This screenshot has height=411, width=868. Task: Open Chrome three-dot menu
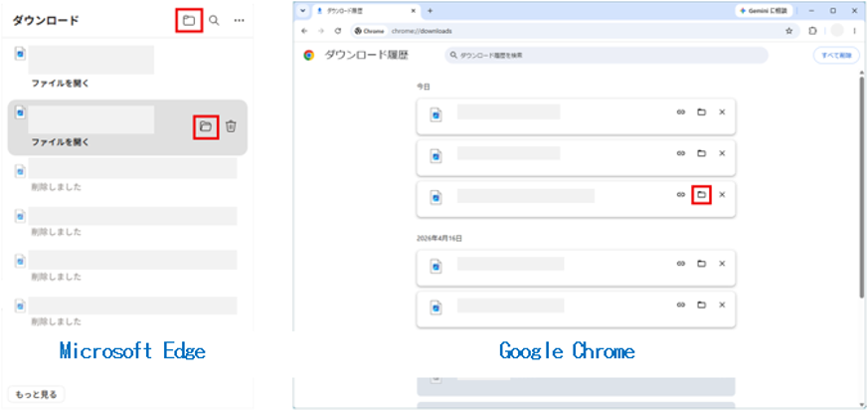pos(855,31)
